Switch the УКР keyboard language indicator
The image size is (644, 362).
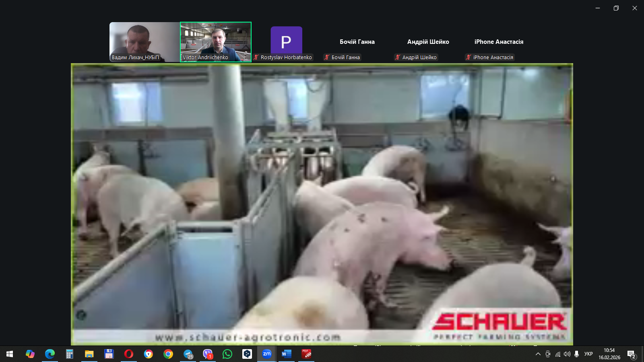point(588,354)
